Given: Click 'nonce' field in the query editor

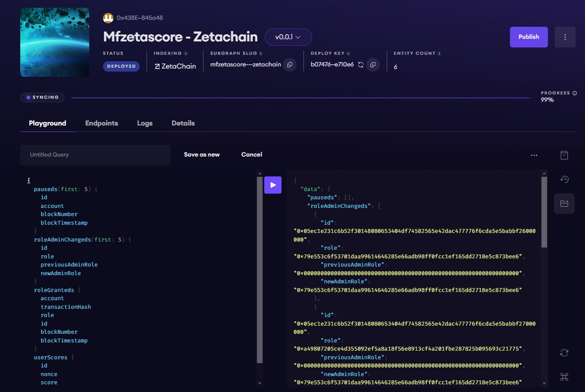Looking at the screenshot, I should point(49,374).
